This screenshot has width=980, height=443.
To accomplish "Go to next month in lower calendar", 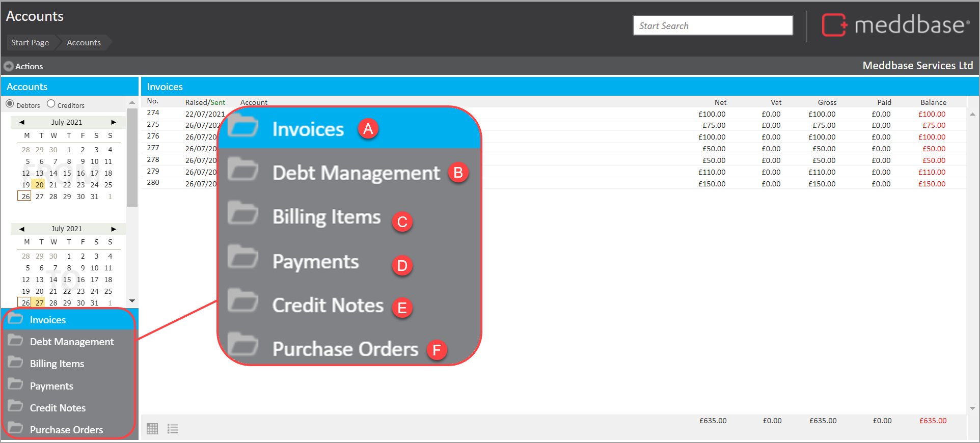I will tap(114, 229).
